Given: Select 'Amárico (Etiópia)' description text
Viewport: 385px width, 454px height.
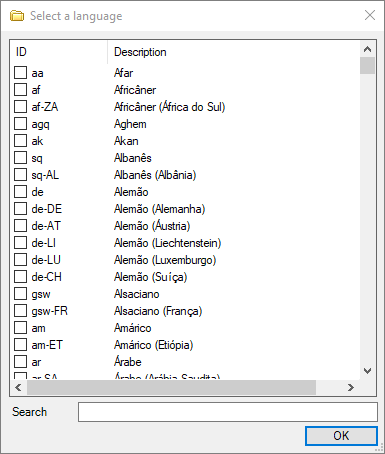Looking at the screenshot, I should [x=154, y=345].
